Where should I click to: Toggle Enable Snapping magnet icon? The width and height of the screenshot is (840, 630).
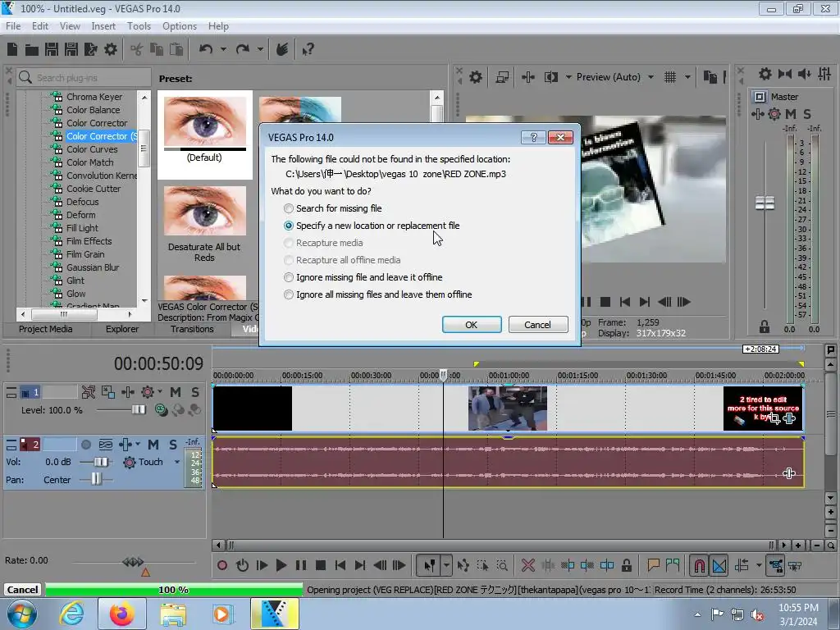[x=700, y=565]
